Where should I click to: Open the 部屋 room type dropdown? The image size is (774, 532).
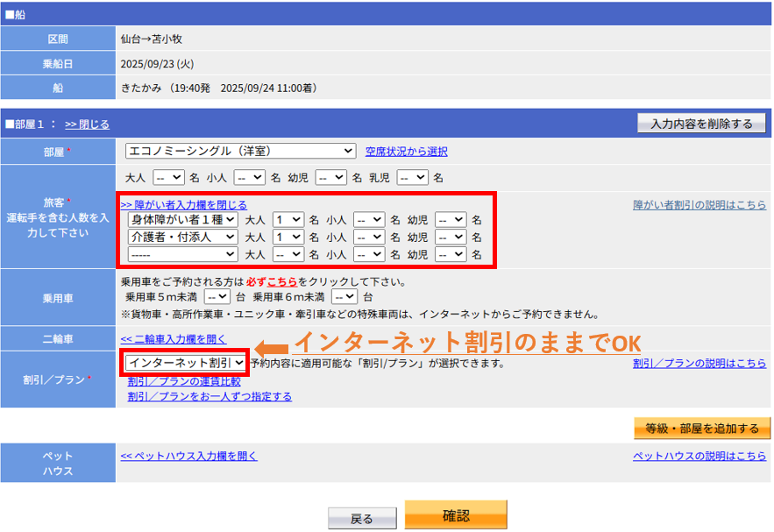(x=240, y=151)
